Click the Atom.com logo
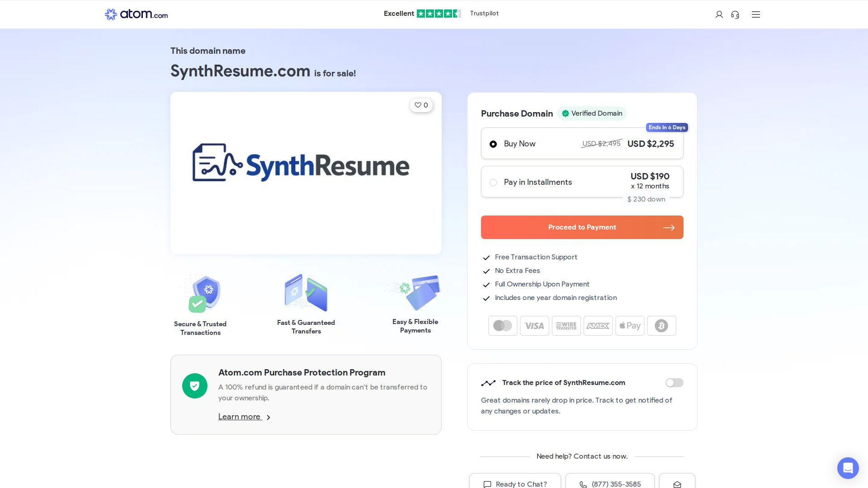Image resolution: width=868 pixels, height=488 pixels. [136, 14]
